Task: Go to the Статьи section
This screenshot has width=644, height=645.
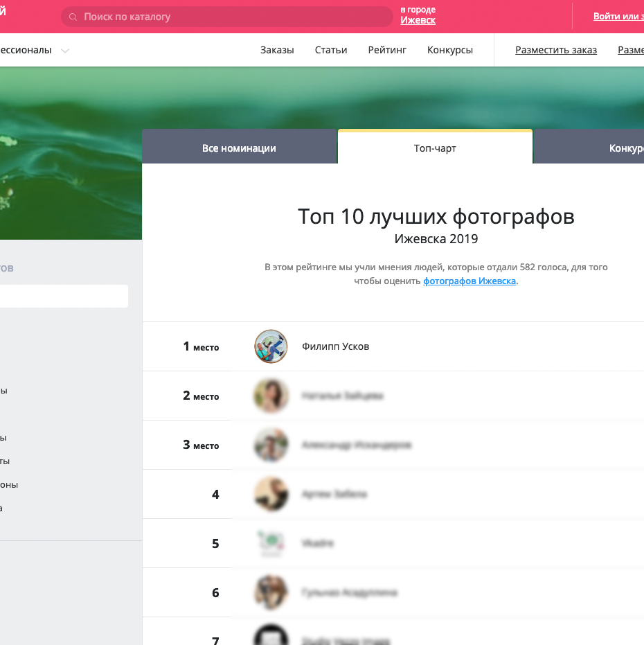Action: click(331, 50)
